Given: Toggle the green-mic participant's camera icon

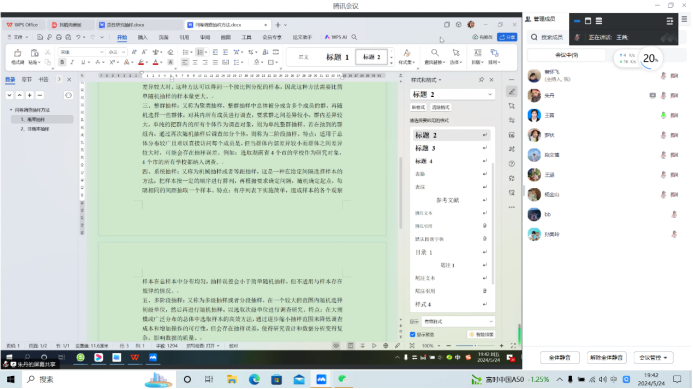Looking at the screenshot, I should (x=674, y=115).
